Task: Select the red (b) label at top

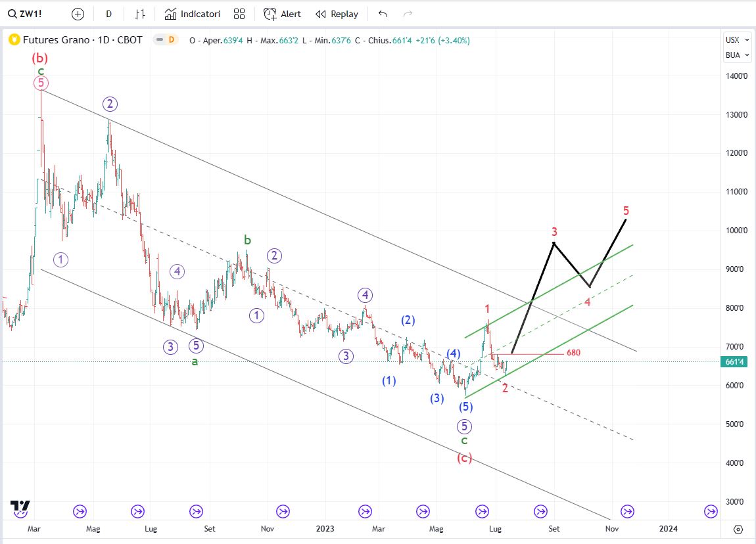Action: coord(40,58)
